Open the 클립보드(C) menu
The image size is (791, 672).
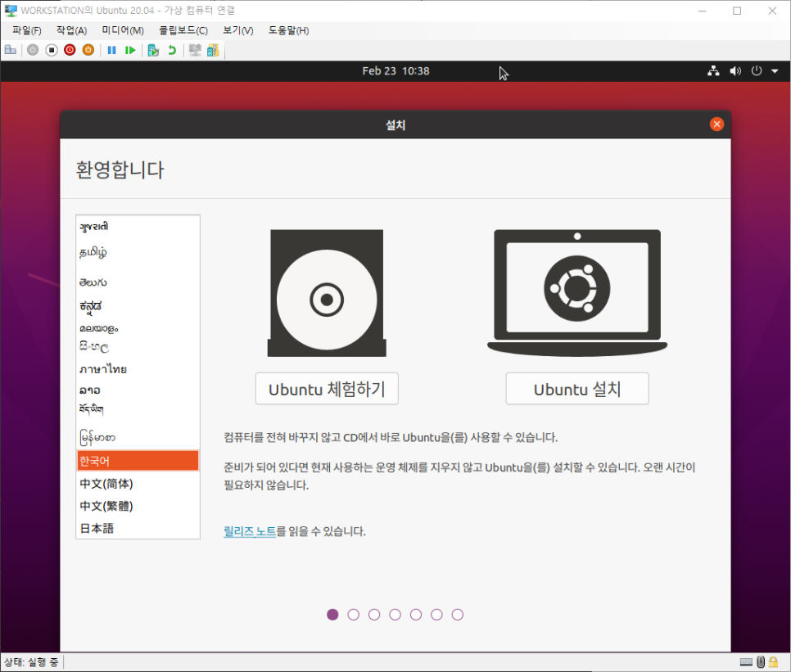[x=183, y=31]
